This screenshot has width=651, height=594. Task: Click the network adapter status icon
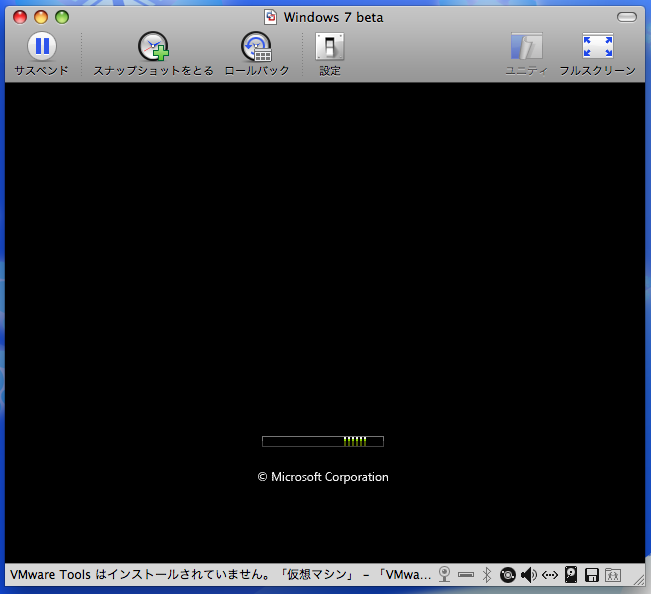tap(550, 575)
